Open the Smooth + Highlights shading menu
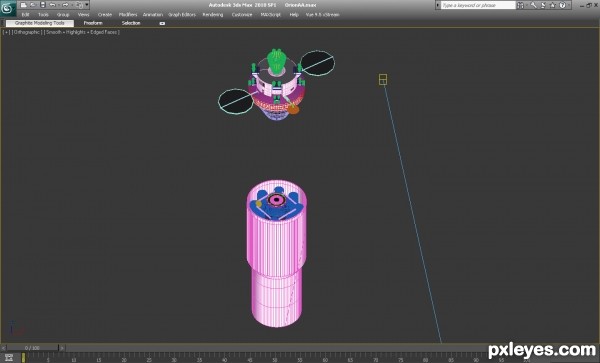Image resolution: width=600 pixels, height=363 pixels. [x=82, y=32]
